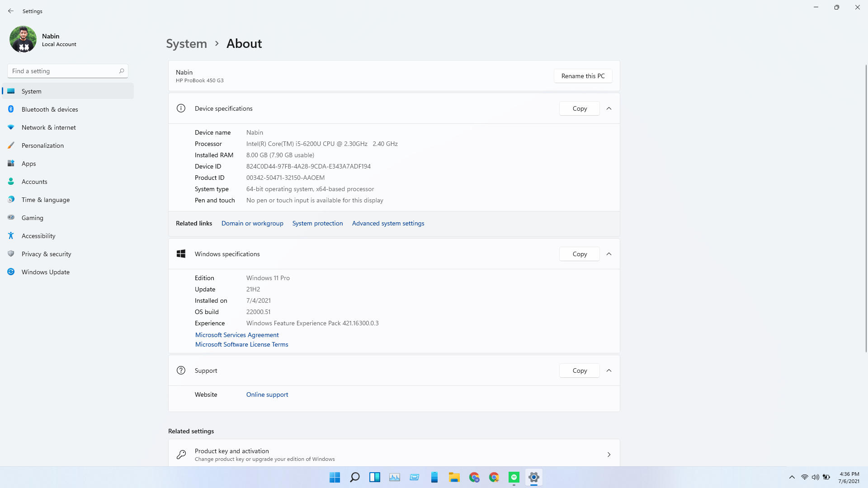The width and height of the screenshot is (868, 488).
Task: Click the Gaming controller icon
Action: 11,217
